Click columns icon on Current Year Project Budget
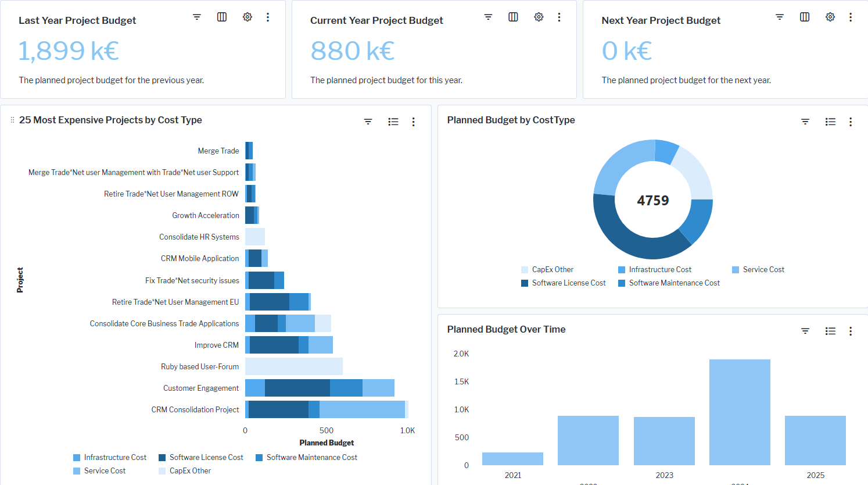 513,17
